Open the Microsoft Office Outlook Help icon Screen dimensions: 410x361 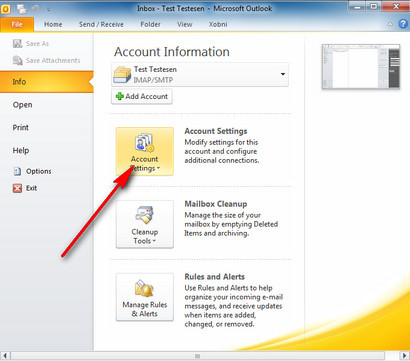coord(403,24)
